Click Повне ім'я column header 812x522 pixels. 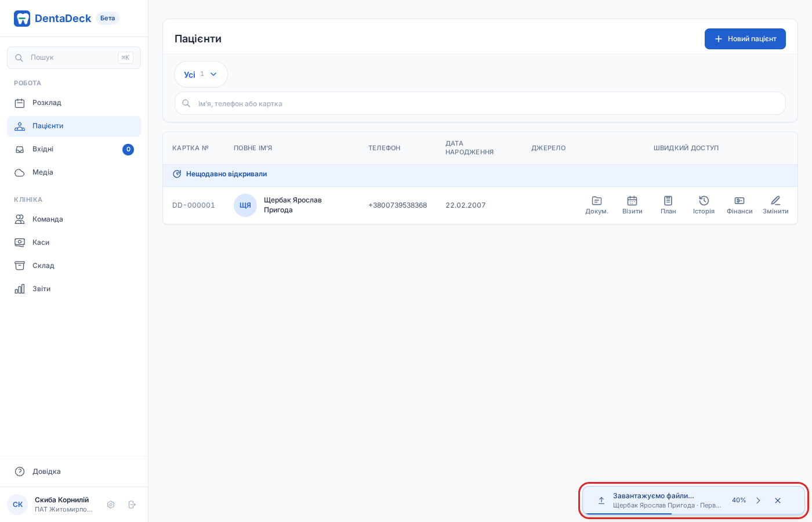tap(253, 148)
